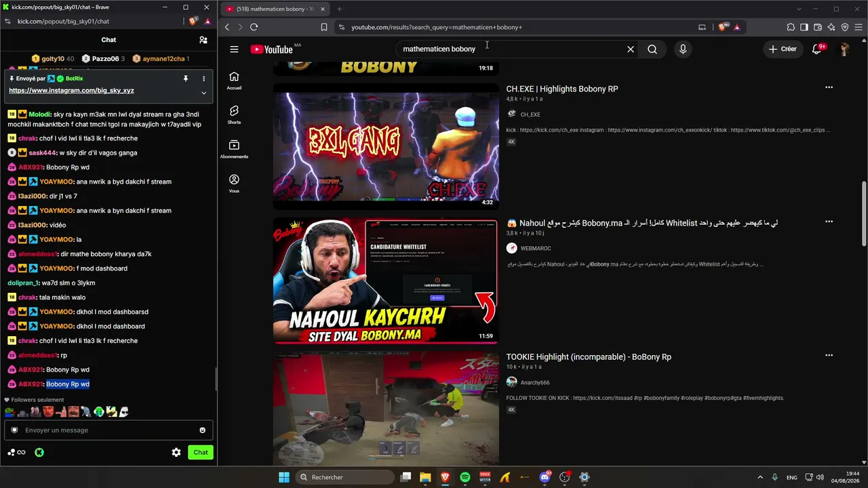Show hidden system tray icons

(x=760, y=477)
